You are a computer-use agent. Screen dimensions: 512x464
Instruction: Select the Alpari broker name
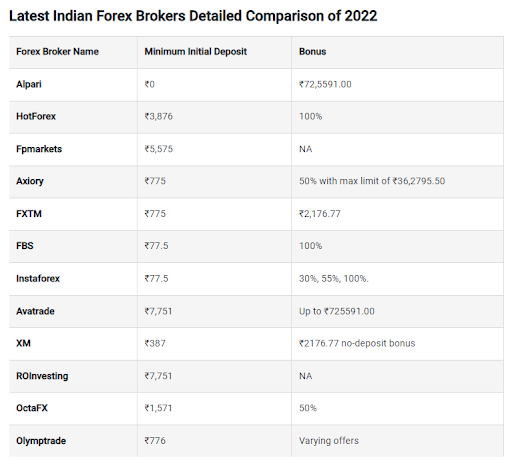coord(29,84)
